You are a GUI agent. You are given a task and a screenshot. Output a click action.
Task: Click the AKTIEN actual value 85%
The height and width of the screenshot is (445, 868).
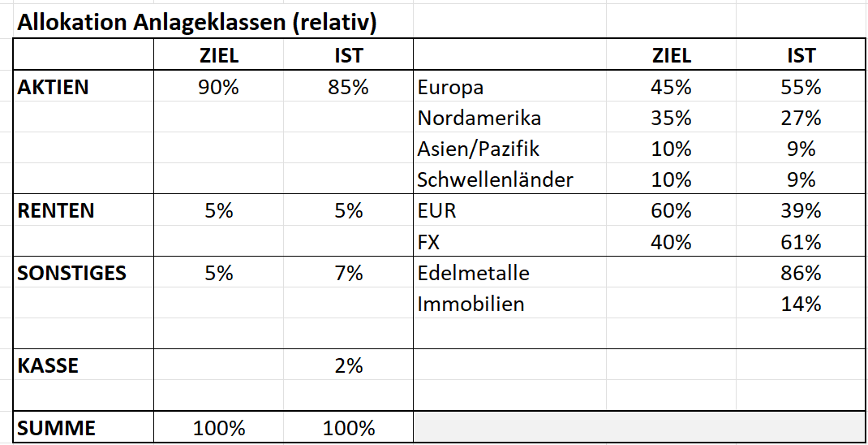pos(348,88)
